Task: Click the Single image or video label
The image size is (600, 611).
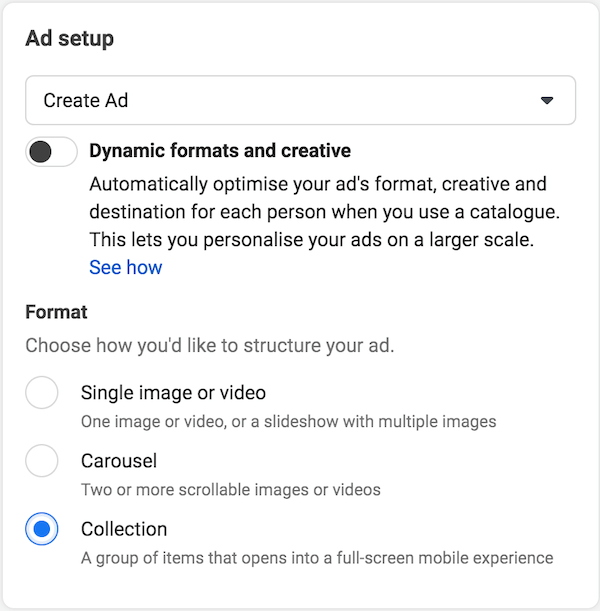Action: pyautogui.click(x=173, y=392)
